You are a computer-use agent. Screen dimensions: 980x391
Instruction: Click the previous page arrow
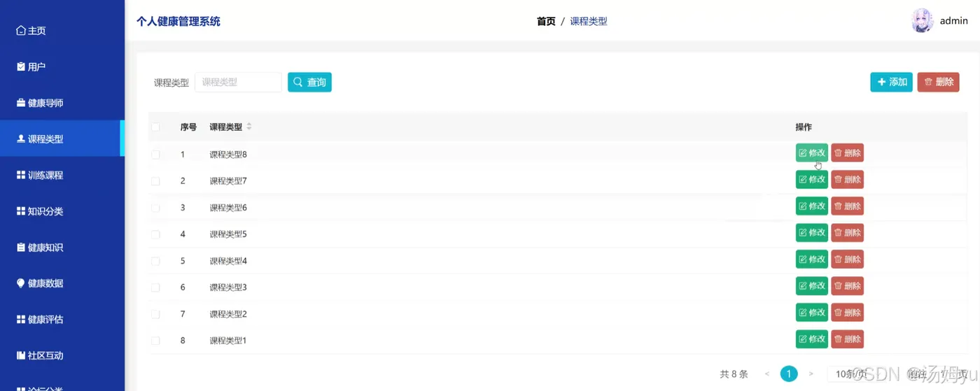767,374
